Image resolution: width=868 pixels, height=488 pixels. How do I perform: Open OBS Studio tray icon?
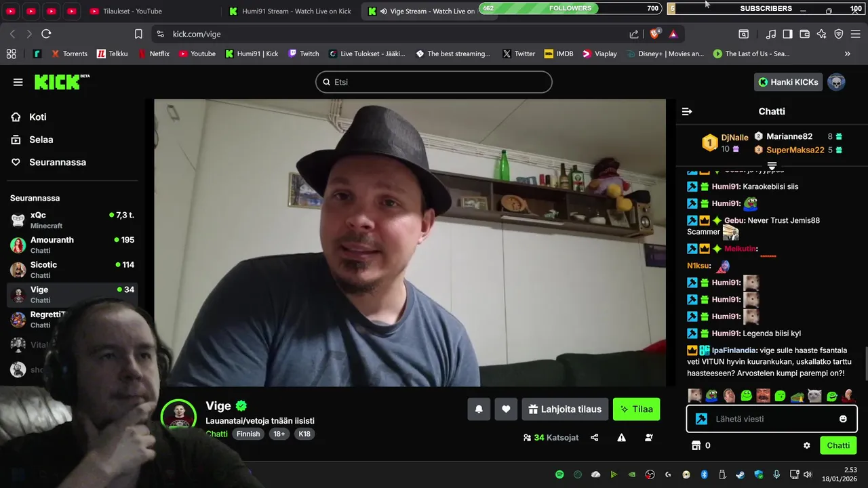pyautogui.click(x=650, y=474)
